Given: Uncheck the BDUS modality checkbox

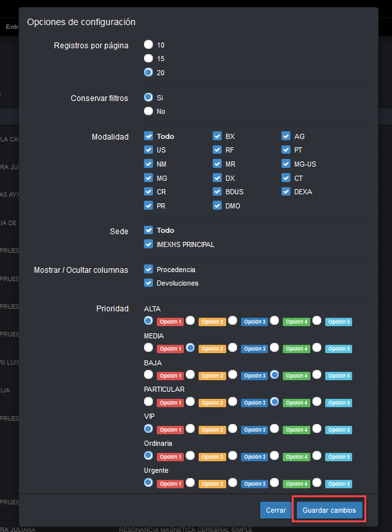Looking at the screenshot, I should pos(217,192).
